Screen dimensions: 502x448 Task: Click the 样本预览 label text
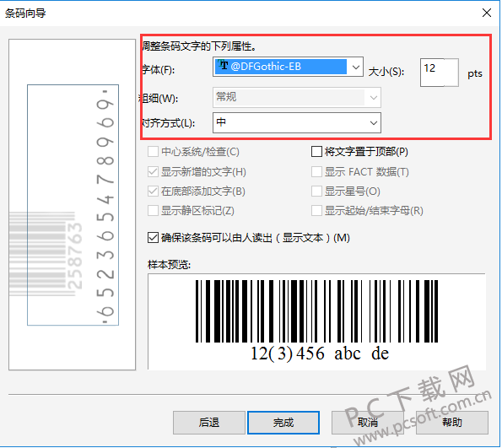coord(169,265)
